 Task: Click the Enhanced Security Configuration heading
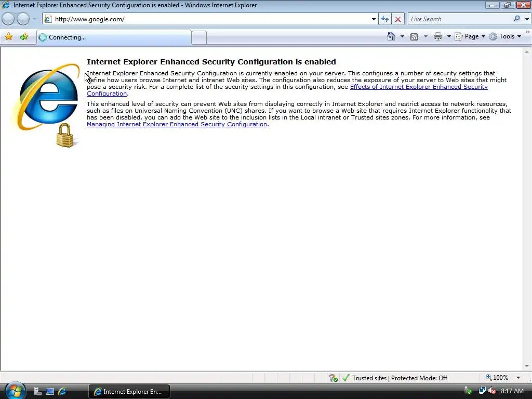click(x=211, y=62)
